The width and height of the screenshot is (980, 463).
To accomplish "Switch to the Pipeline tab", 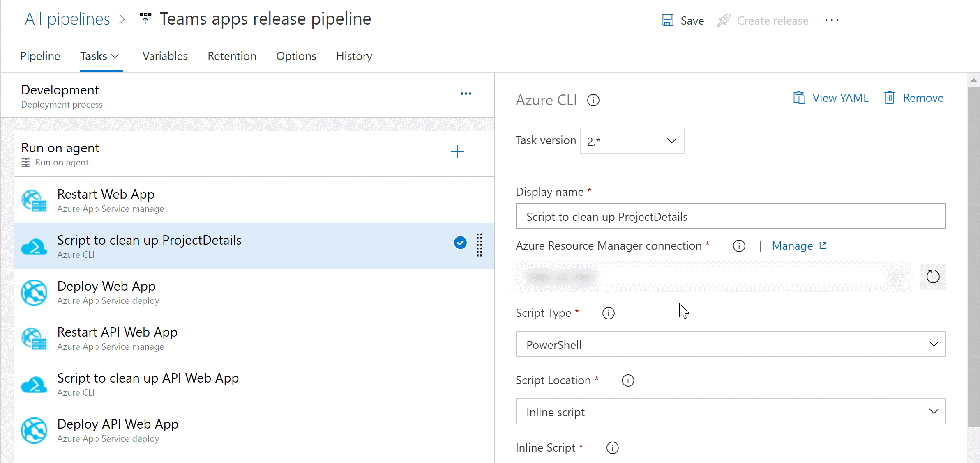I will click(40, 56).
